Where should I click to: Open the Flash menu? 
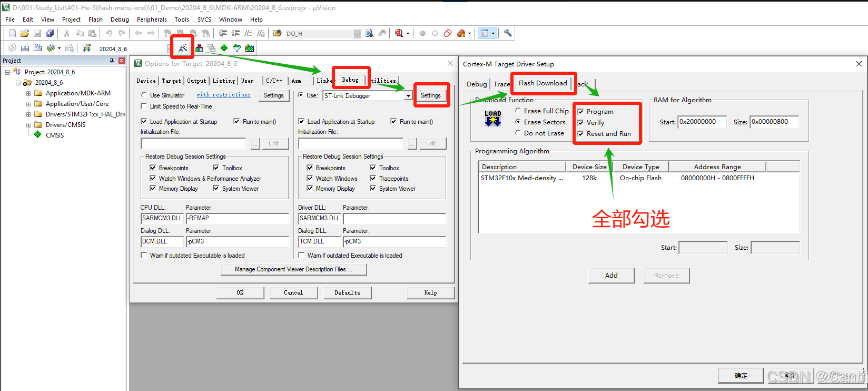[x=95, y=19]
